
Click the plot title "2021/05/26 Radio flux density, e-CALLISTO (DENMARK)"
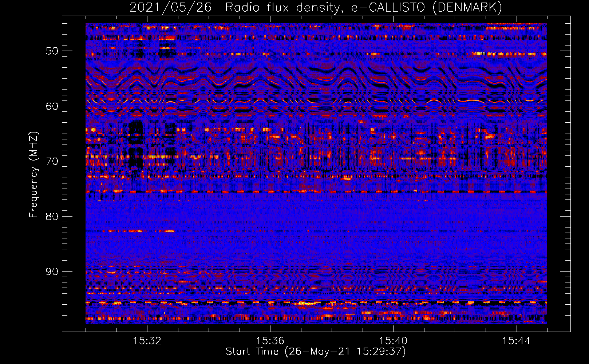coord(316,8)
